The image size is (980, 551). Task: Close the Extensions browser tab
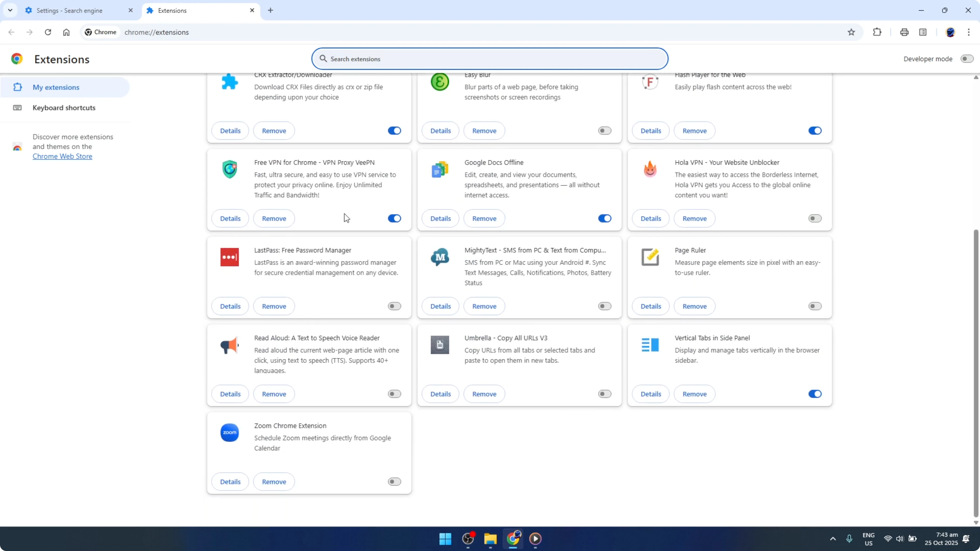(x=252, y=10)
